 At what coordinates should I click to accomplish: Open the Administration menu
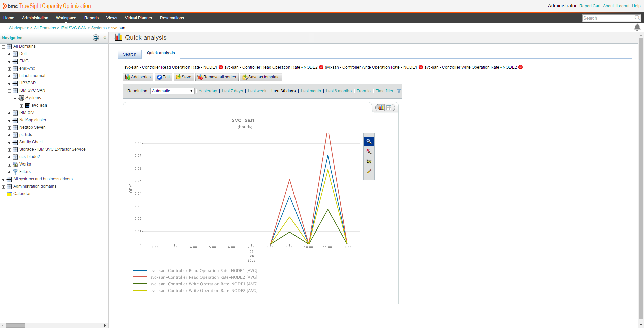click(35, 18)
